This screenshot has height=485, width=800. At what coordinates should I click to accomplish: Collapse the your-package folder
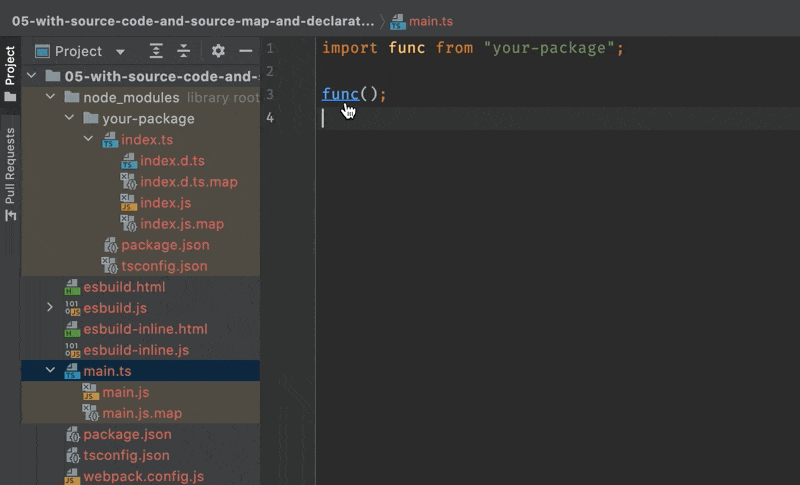[69, 118]
